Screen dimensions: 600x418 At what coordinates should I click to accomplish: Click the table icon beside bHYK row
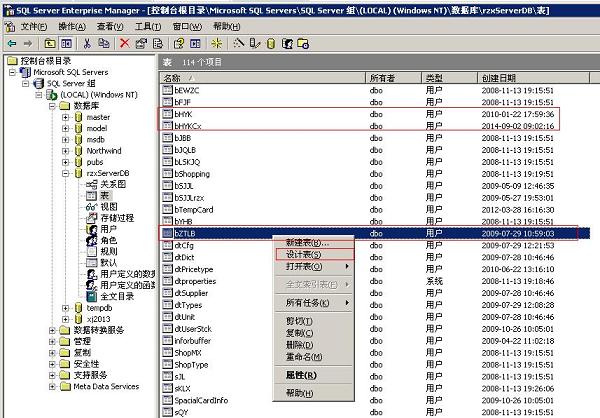tap(167, 113)
